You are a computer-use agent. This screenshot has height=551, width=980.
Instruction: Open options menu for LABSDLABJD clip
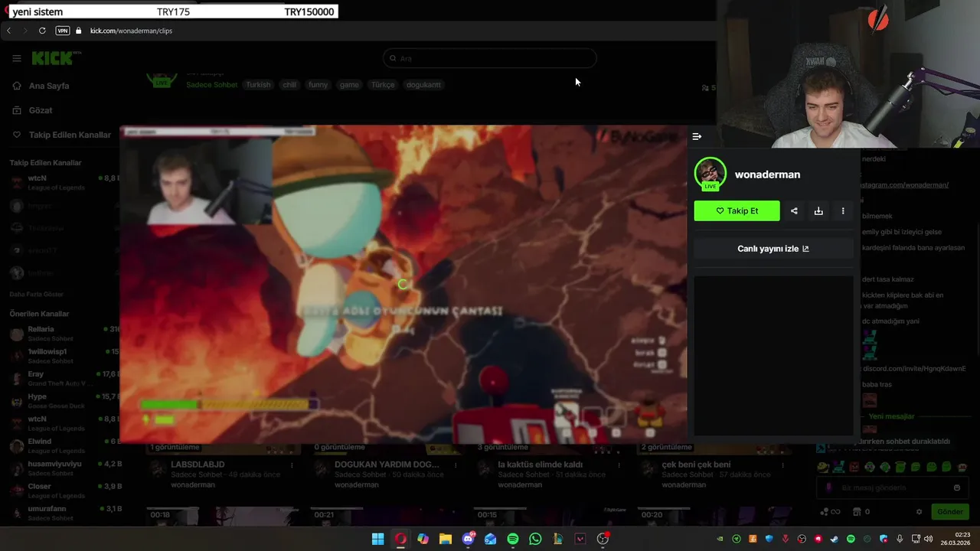coord(292,465)
